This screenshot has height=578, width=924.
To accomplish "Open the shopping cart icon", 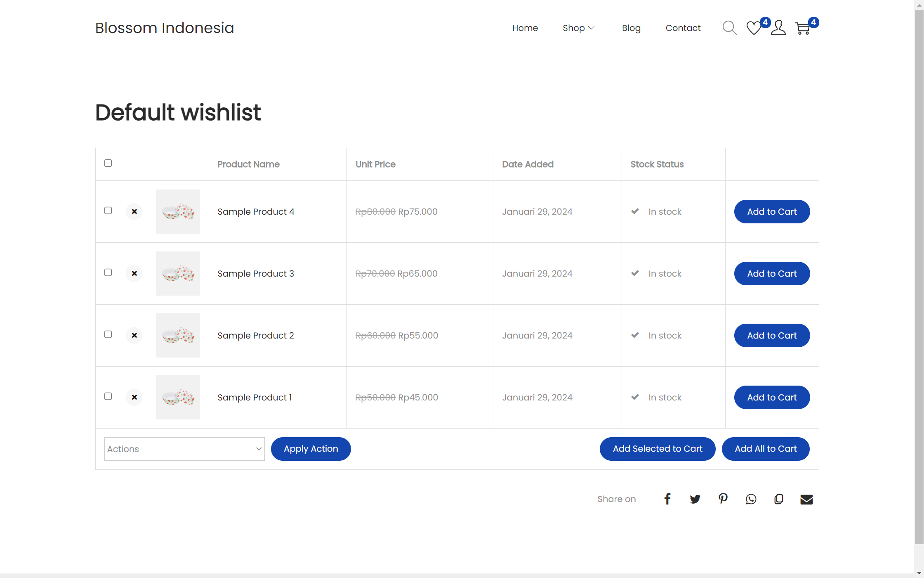I will tap(803, 28).
